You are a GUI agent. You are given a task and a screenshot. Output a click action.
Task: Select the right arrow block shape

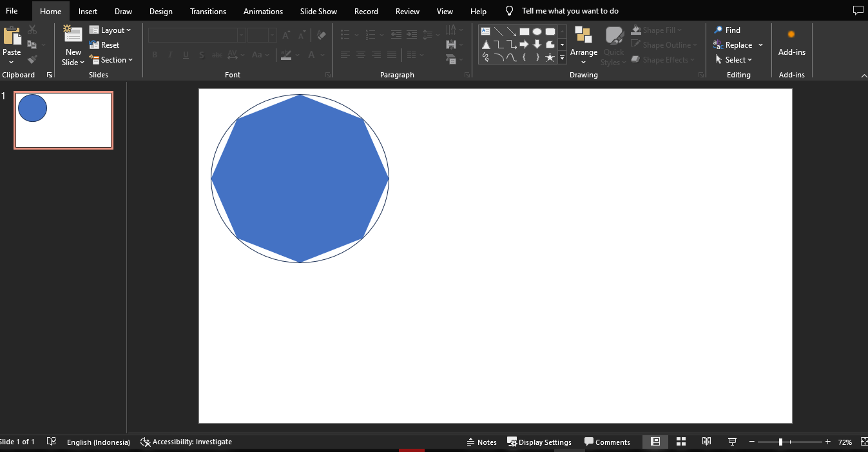click(524, 44)
